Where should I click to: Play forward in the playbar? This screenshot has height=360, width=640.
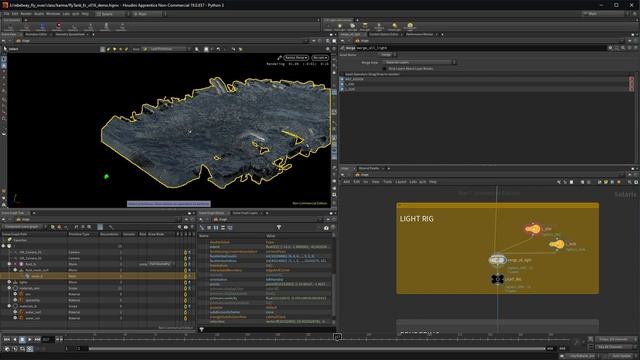click(30, 339)
